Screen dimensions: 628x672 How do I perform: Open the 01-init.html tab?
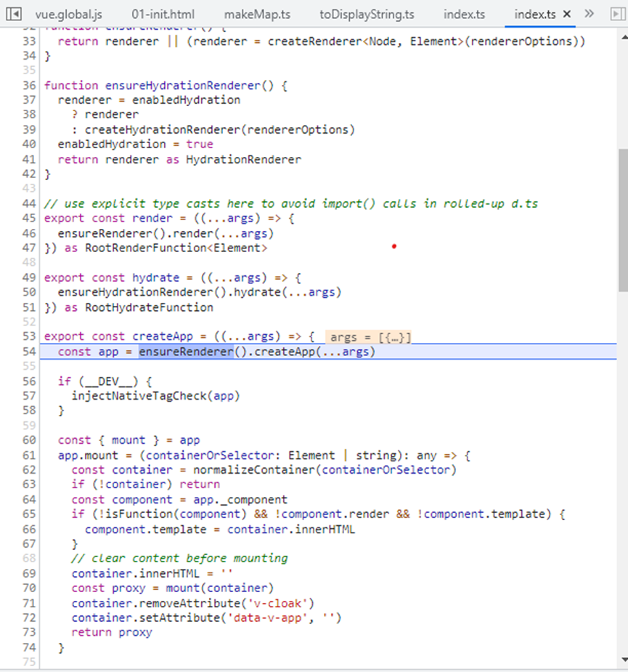pos(163,15)
